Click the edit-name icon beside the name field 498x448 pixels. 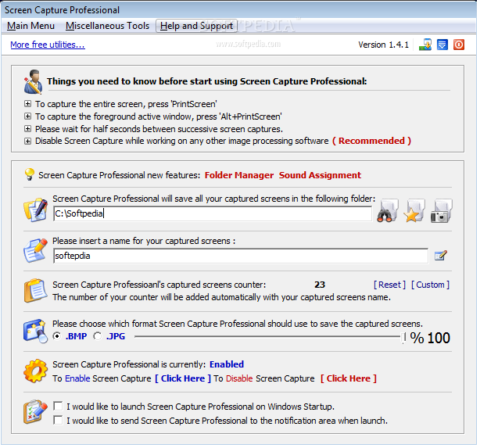441,256
